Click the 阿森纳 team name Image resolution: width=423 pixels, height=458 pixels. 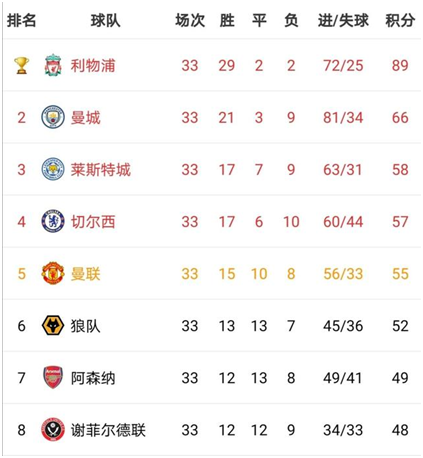(x=93, y=378)
